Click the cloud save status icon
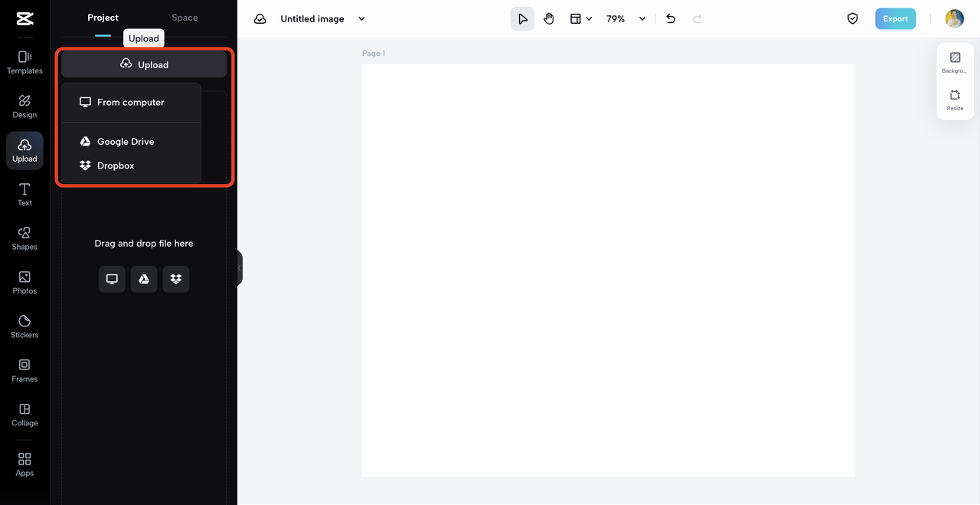Screen dimensions: 980x505 point(260,18)
